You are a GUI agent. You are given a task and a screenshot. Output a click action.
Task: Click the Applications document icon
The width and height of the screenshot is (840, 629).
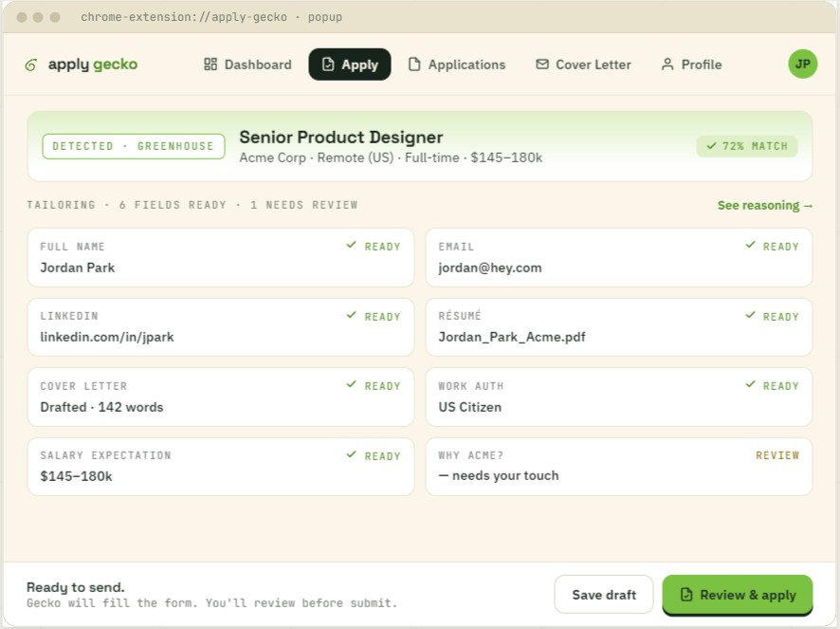(414, 65)
